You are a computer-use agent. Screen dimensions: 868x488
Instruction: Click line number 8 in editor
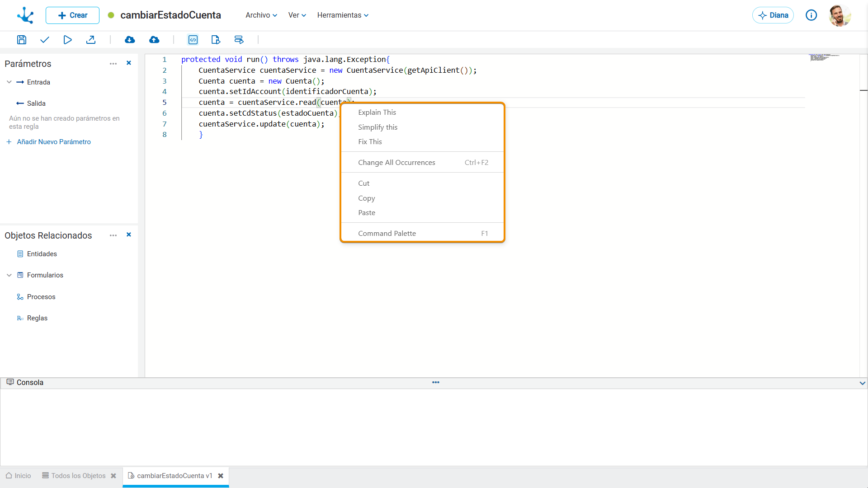coord(165,135)
